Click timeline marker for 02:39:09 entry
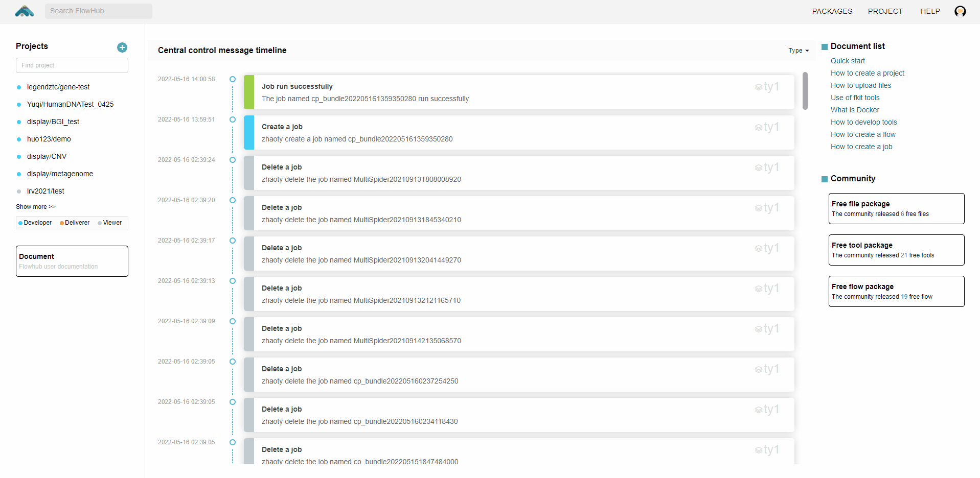 (233, 321)
